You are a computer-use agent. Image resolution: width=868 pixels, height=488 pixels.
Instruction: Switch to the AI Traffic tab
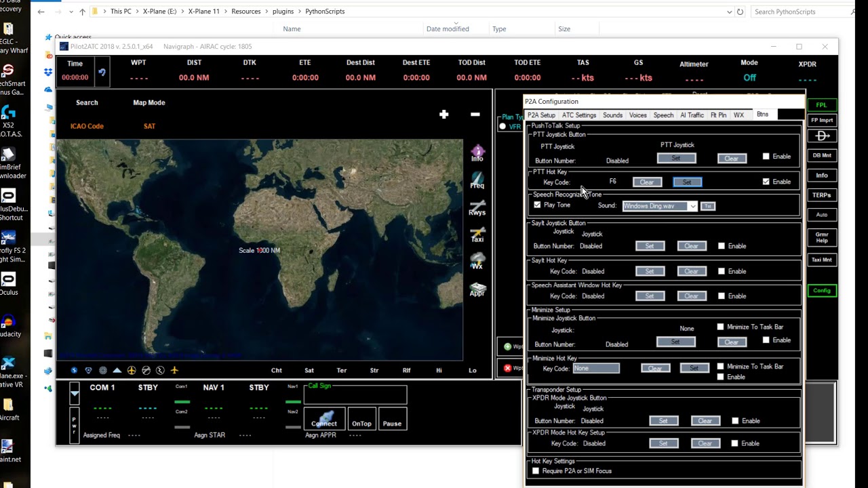tap(692, 115)
